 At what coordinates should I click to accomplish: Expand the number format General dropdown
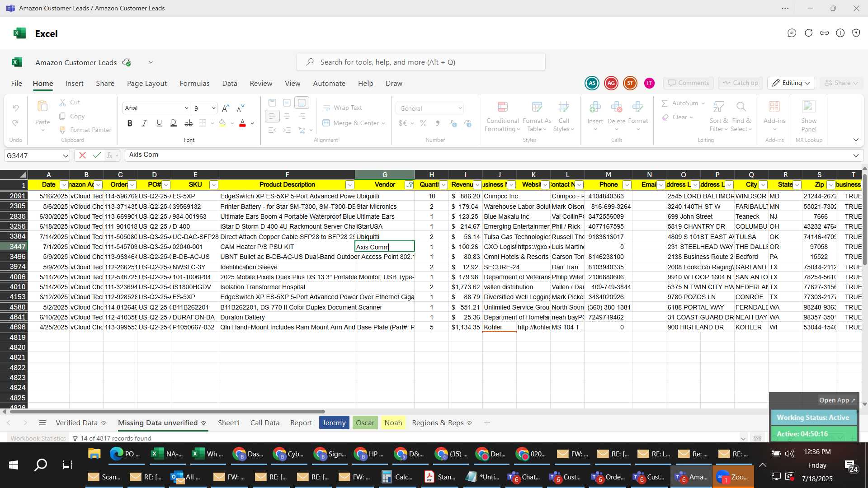(460, 108)
